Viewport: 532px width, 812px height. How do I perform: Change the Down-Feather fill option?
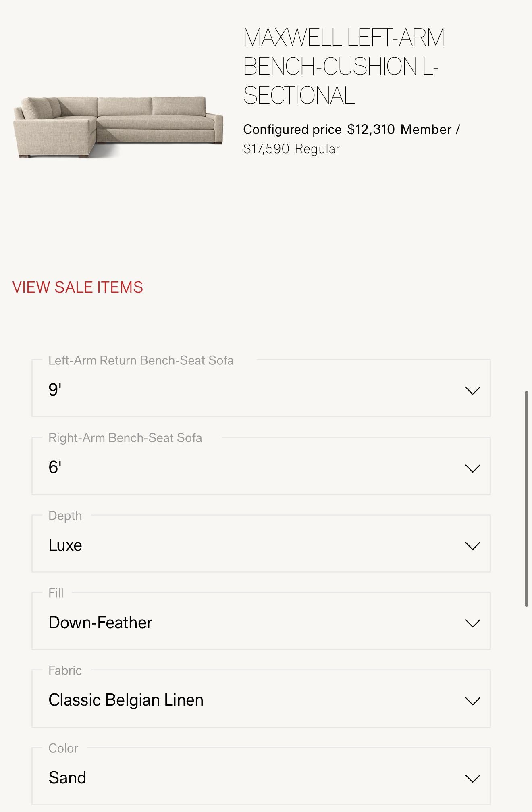click(x=260, y=622)
